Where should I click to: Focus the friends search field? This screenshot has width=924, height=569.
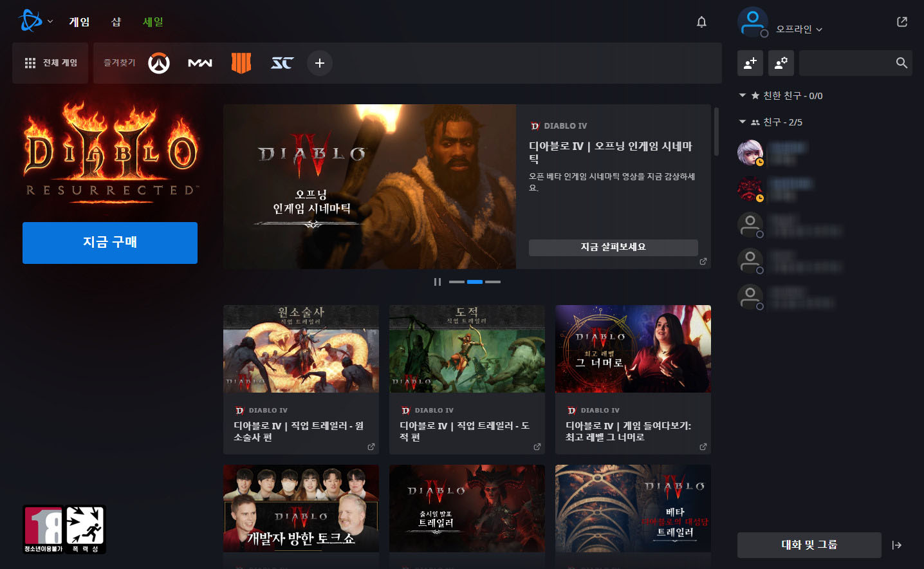point(856,63)
